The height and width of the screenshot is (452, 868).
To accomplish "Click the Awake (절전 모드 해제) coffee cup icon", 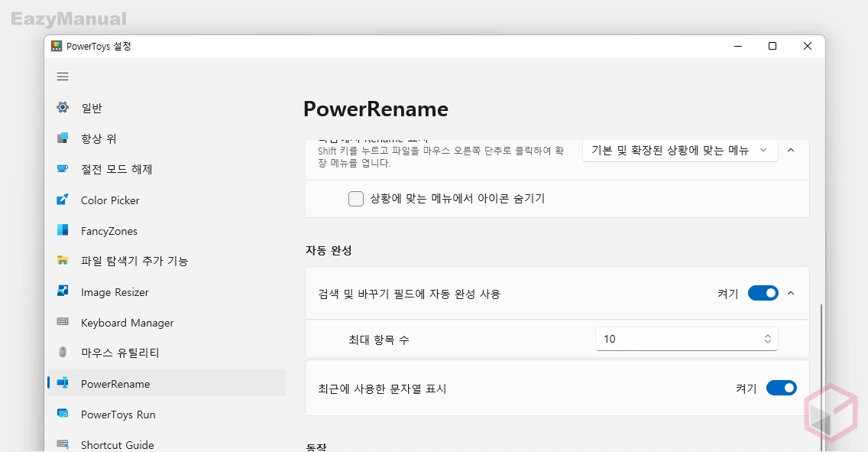I will click(x=63, y=168).
